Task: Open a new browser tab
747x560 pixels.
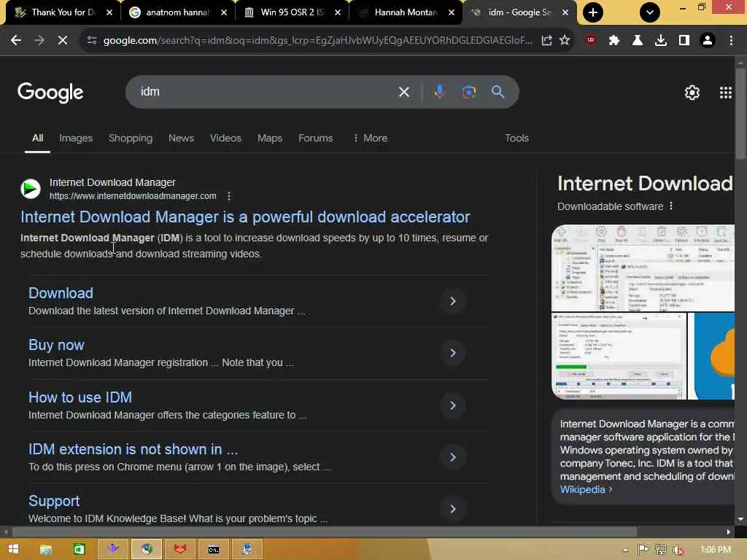Action: 592,12
